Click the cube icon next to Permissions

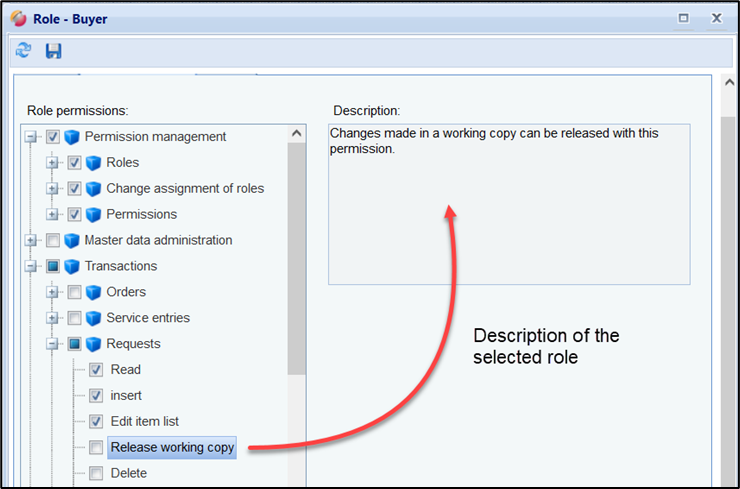(x=94, y=214)
